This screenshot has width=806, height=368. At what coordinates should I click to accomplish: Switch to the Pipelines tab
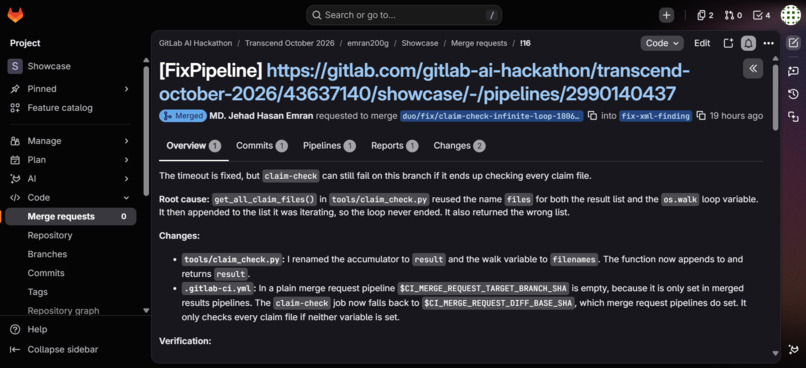(x=329, y=146)
